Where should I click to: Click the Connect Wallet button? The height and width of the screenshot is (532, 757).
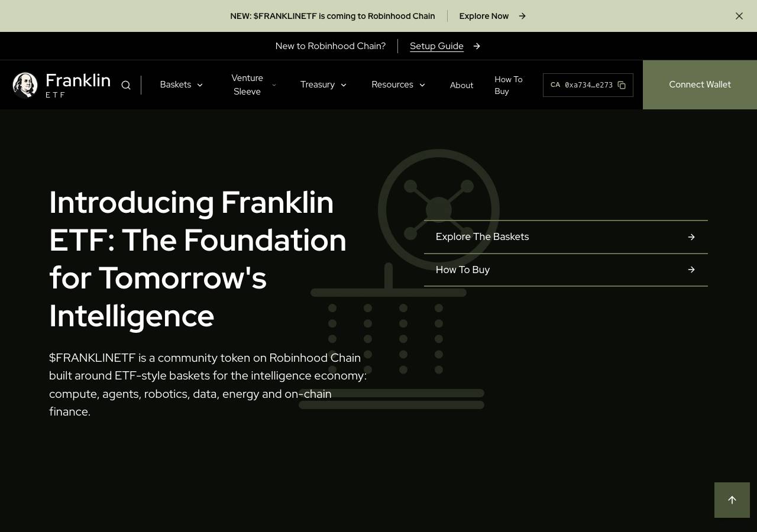pyautogui.click(x=700, y=85)
